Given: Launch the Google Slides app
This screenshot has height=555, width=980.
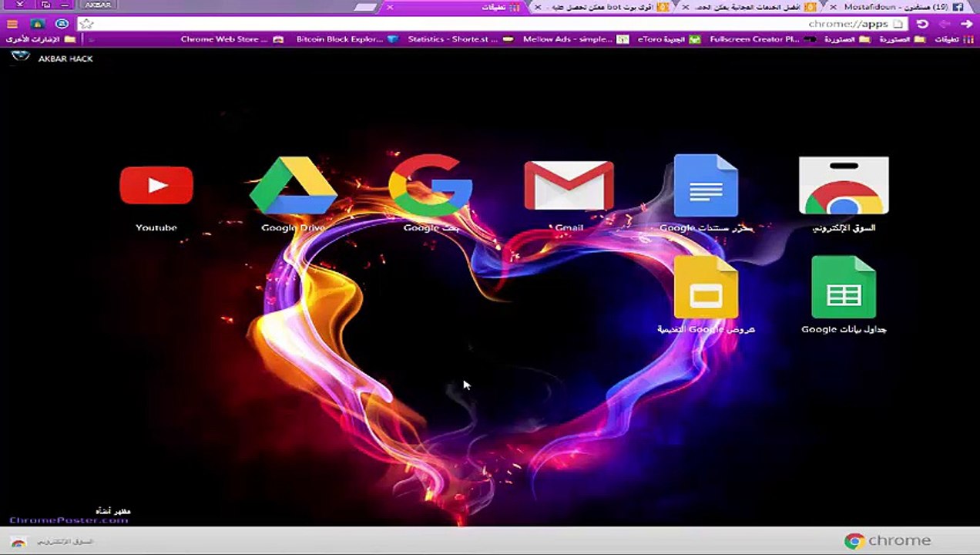Looking at the screenshot, I should 706,287.
